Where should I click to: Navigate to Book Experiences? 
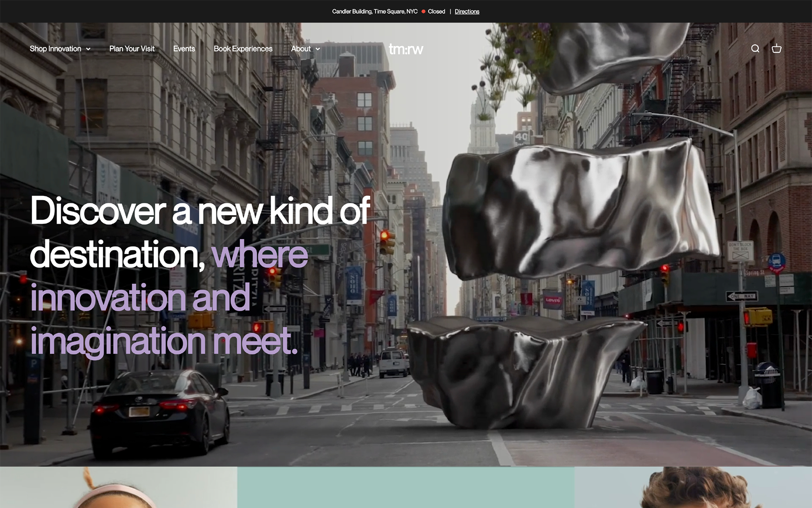coord(243,49)
